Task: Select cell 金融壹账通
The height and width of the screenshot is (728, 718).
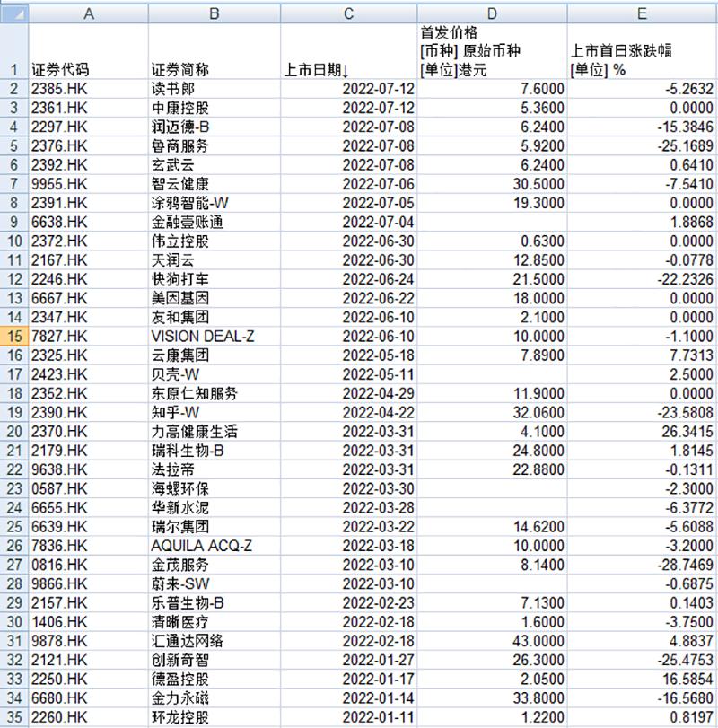Action: pos(215,222)
